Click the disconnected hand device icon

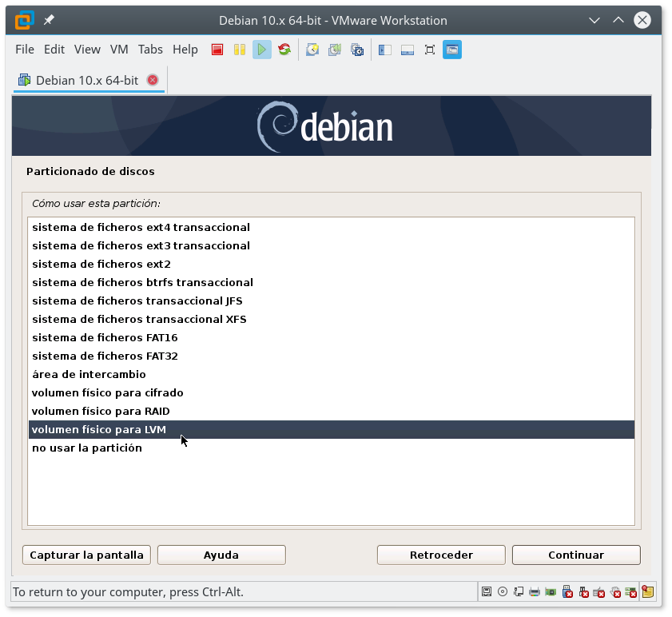pos(615,592)
